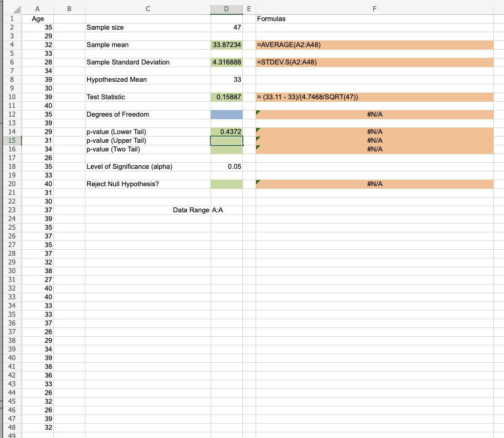This screenshot has width=504, height=438.
Task: Click #N/A cell in Two Tail row
Action: (x=374, y=149)
